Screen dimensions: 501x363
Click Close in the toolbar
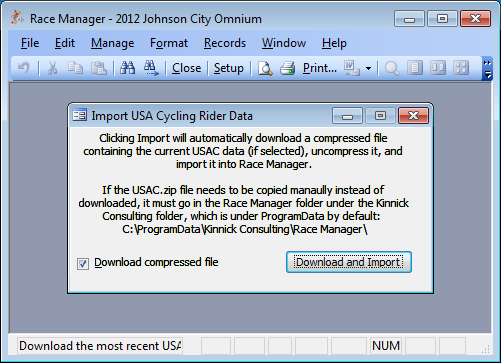[x=186, y=68]
